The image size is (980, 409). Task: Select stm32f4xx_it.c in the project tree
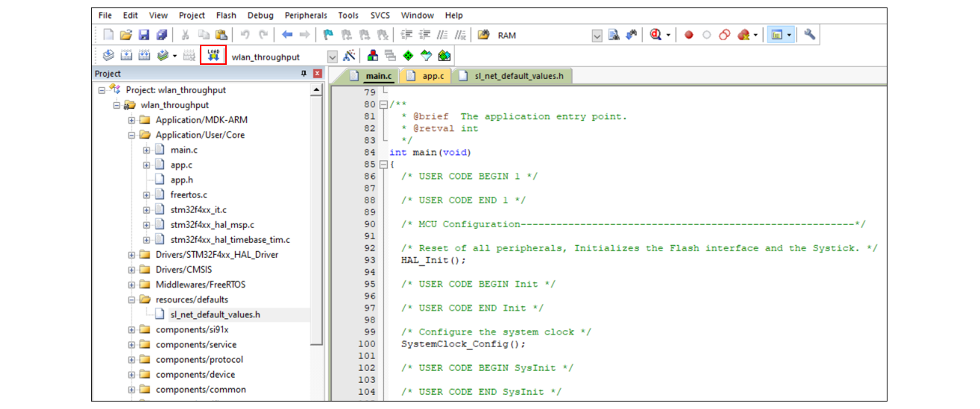pos(198,210)
